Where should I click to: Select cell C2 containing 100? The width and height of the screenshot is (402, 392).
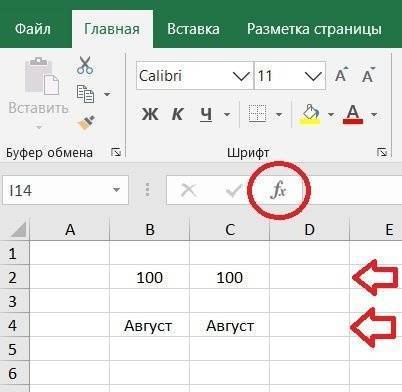pos(230,277)
